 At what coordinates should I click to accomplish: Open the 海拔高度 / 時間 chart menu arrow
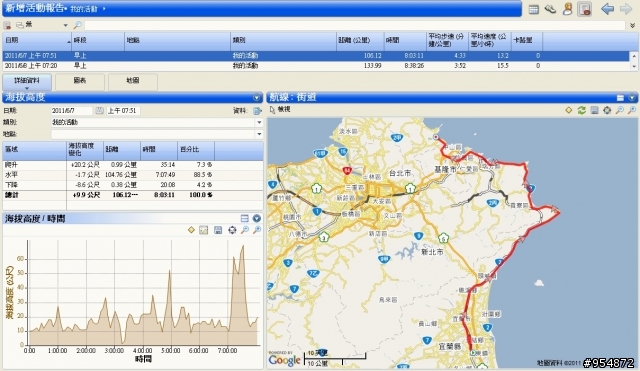coord(257,218)
